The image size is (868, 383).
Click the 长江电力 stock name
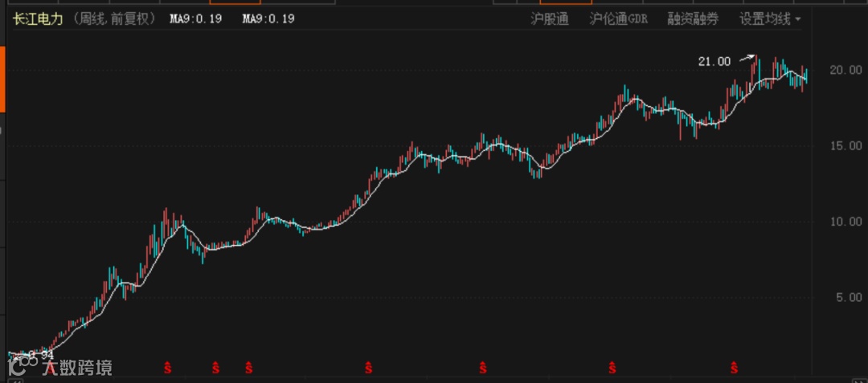39,18
